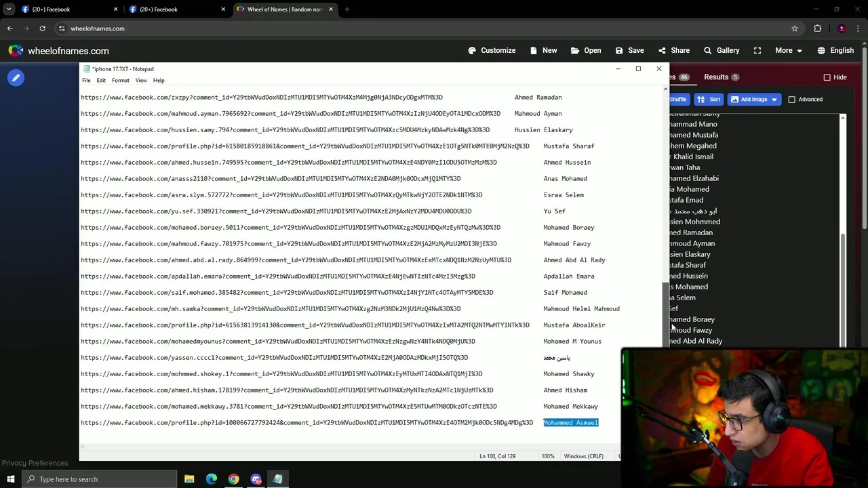Open the wheel Gallery
Image resolution: width=868 pixels, height=488 pixels.
(722, 50)
